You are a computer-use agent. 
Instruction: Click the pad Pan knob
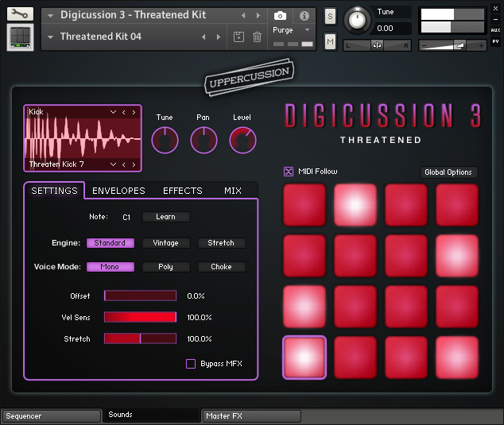point(204,141)
